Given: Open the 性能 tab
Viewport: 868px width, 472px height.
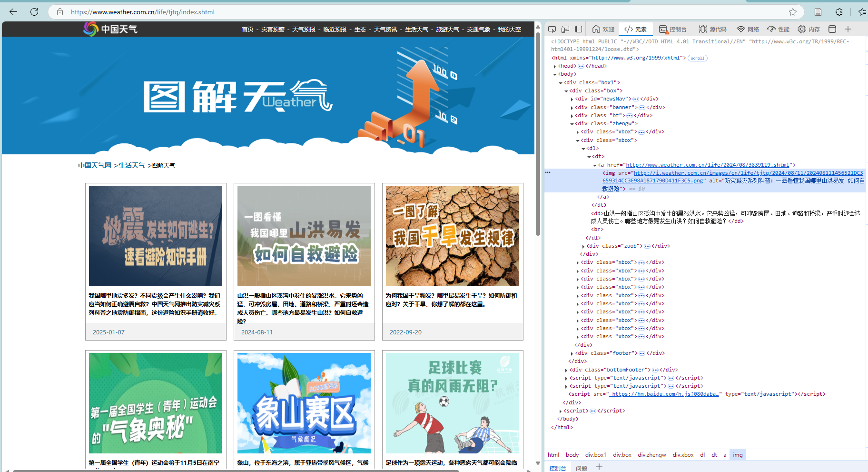Looking at the screenshot, I should (x=779, y=29).
